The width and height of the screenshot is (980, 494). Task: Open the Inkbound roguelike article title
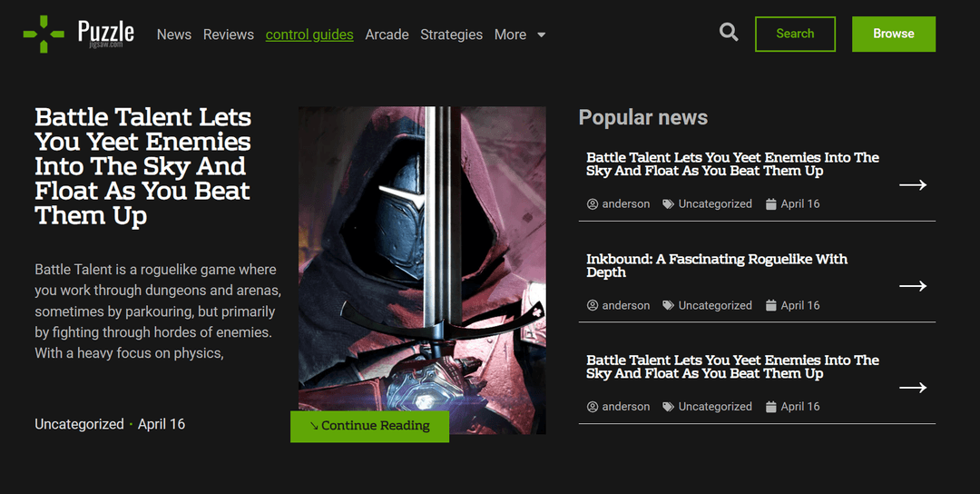point(716,265)
